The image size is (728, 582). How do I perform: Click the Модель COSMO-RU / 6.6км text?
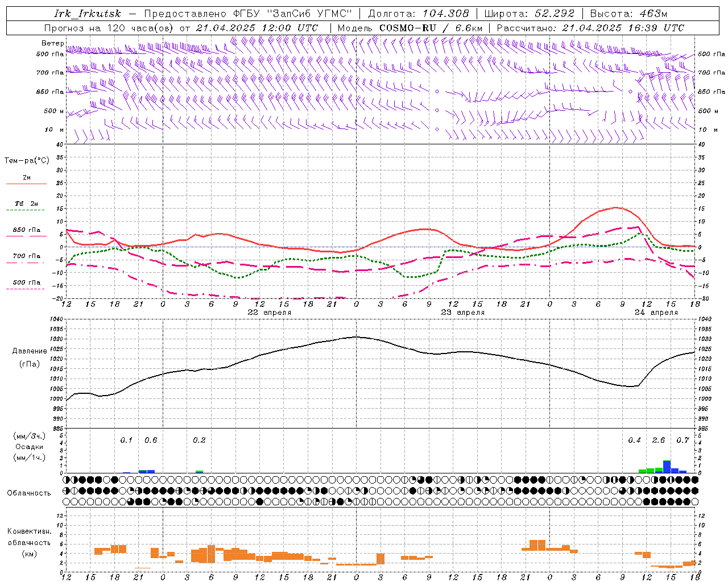click(409, 28)
